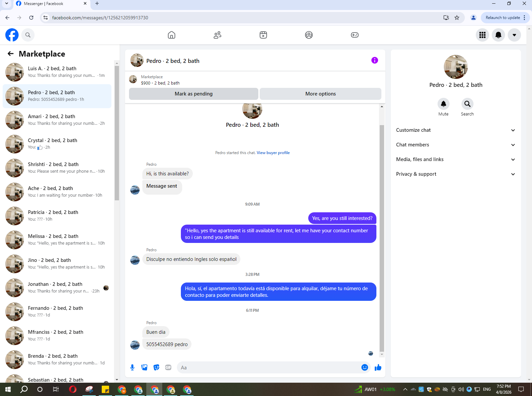Viewport: 532px width, 396px height.
Task: Go to the Home feed icon
Action: pyautogui.click(x=172, y=35)
